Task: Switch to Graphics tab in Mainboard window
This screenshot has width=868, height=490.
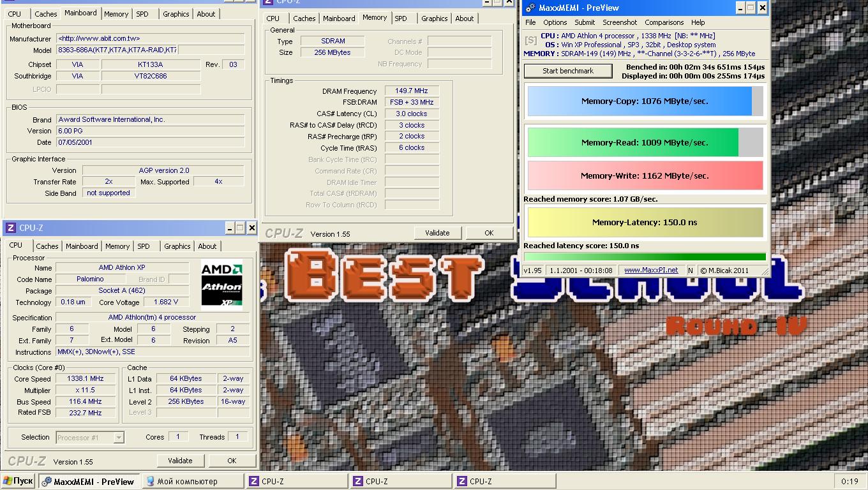Action: pos(176,14)
